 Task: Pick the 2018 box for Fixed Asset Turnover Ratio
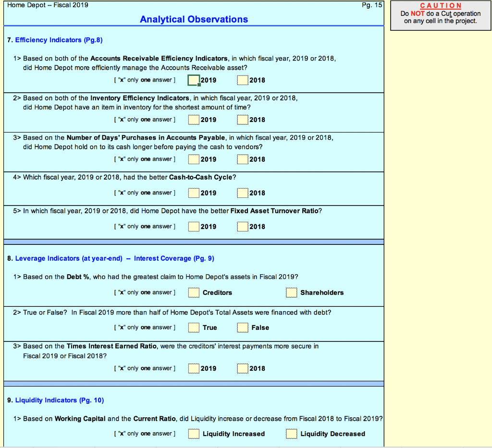click(x=243, y=226)
